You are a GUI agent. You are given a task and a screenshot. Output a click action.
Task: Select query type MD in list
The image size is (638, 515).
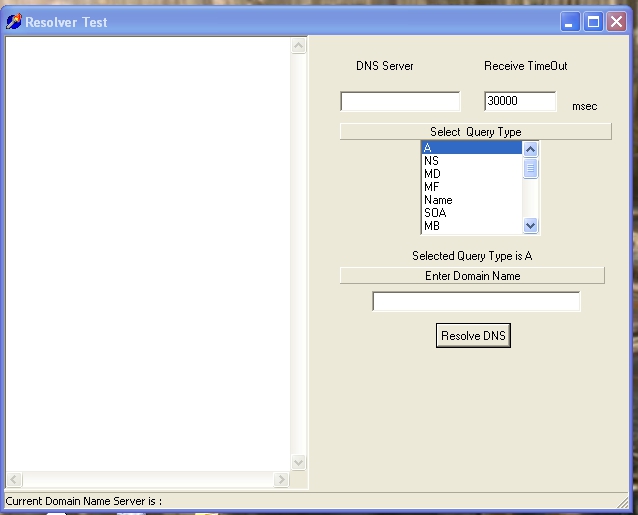pos(472,174)
